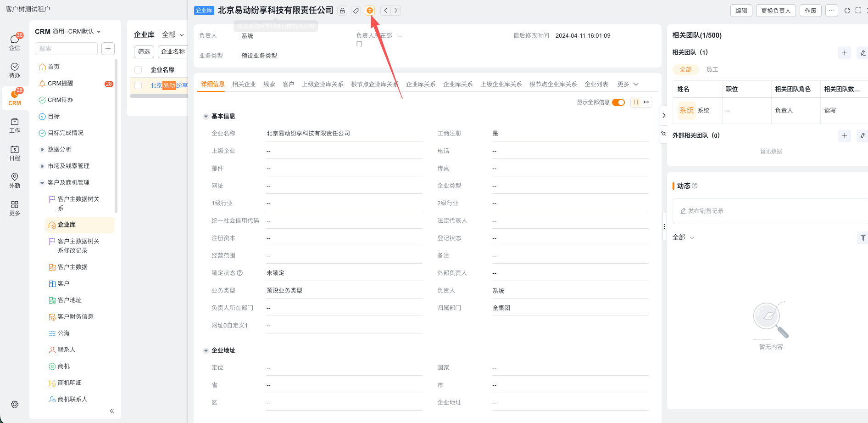Open 北京易动纷享 link in list
The width and height of the screenshot is (868, 423).
click(169, 85)
